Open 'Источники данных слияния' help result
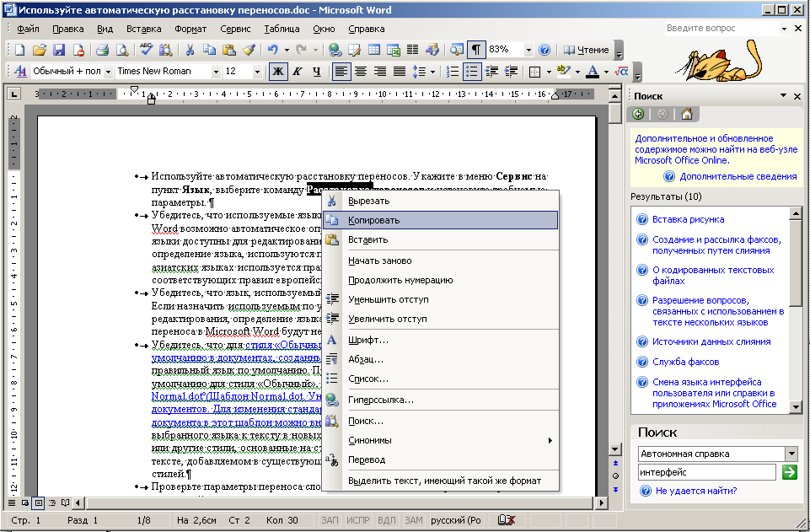This screenshot has width=810, height=532. [x=711, y=342]
